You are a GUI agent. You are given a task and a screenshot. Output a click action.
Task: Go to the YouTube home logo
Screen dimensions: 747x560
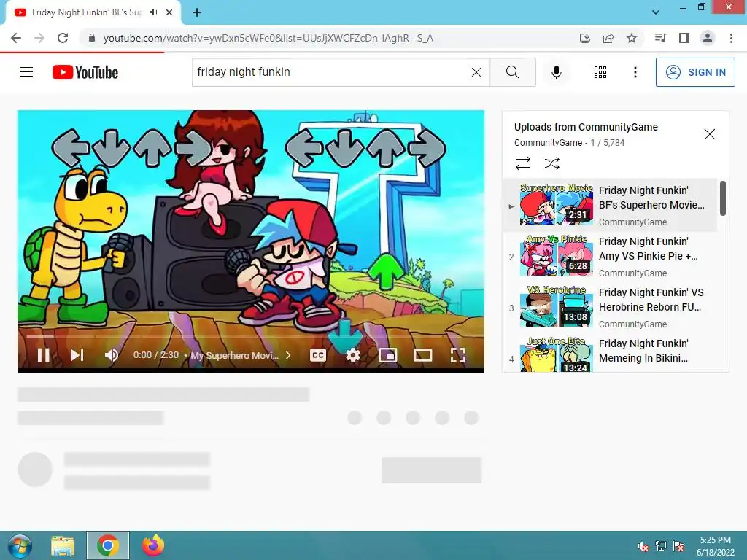point(85,72)
